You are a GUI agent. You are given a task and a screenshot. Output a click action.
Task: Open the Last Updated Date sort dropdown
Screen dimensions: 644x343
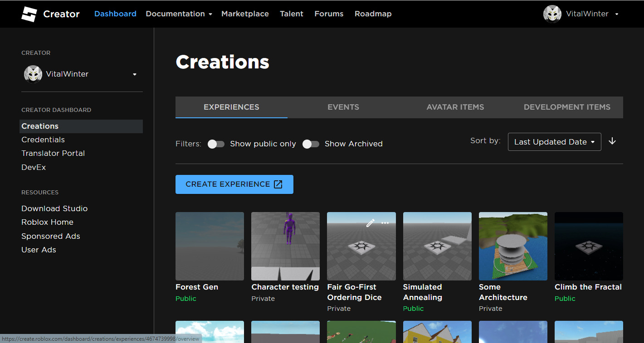tap(555, 142)
